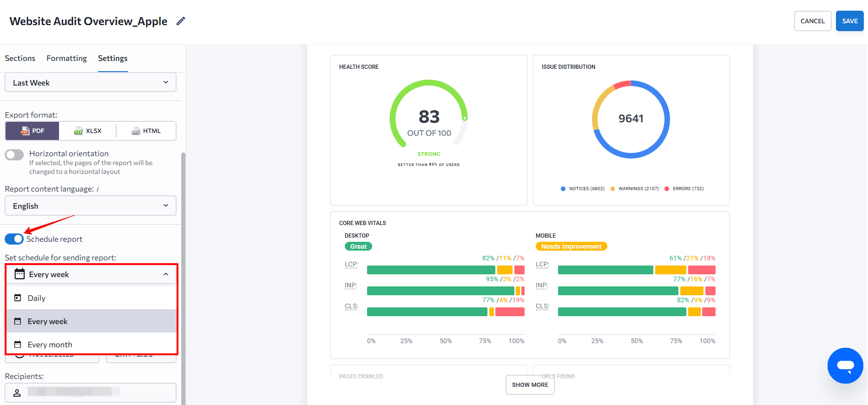Switch to the Formatting tab
868x405 pixels.
(x=66, y=58)
